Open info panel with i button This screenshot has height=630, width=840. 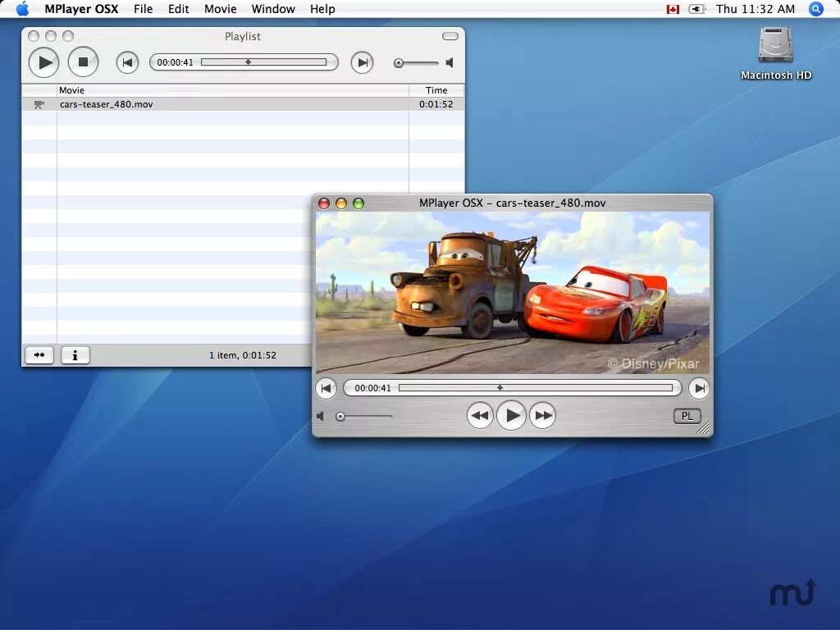click(75, 354)
